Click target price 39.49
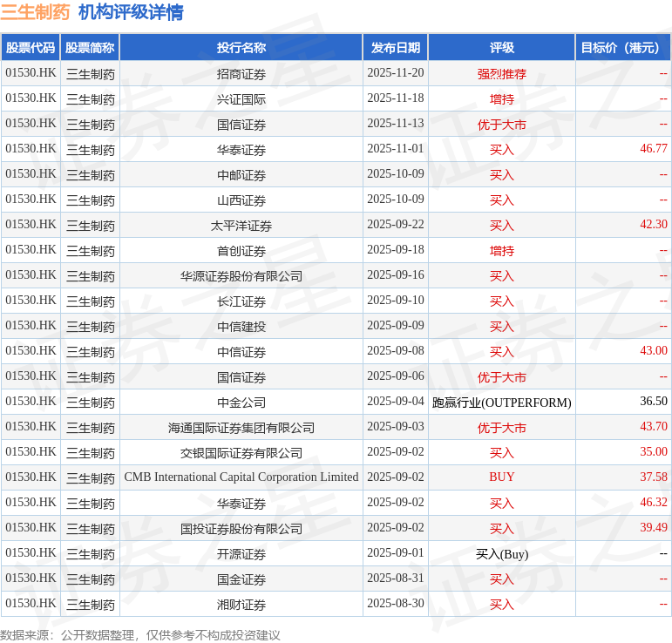Image resolution: width=672 pixels, height=643 pixels. 654,528
